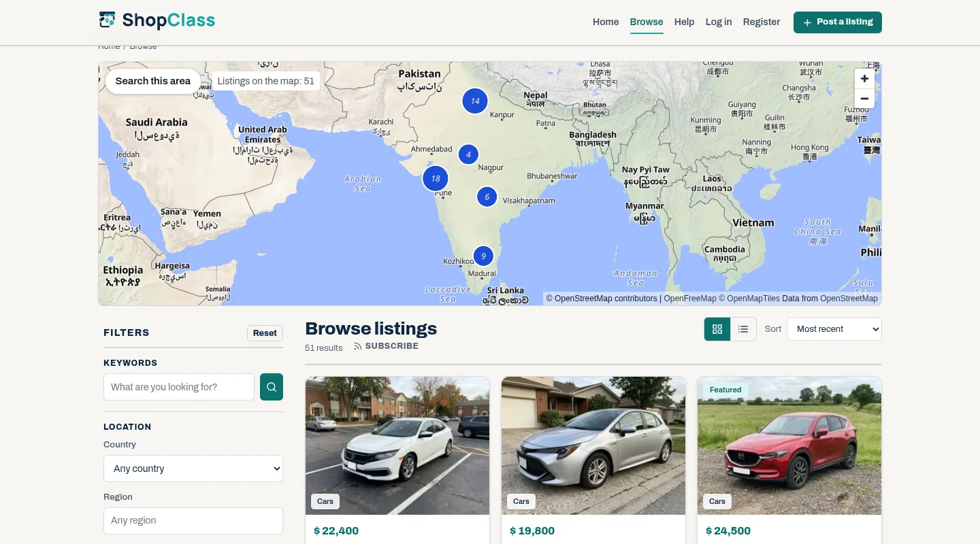Click the Featured badge on red car

point(725,390)
